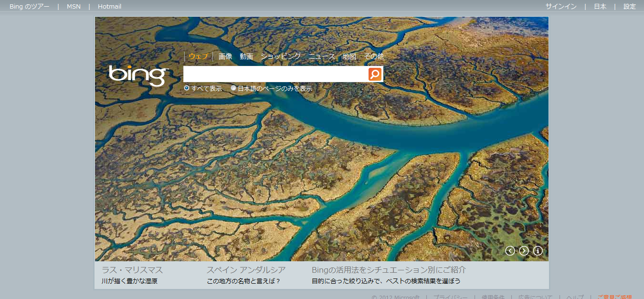Screen dimensions: 644x299
Task: Click inside the search text box
Action: click(x=275, y=74)
